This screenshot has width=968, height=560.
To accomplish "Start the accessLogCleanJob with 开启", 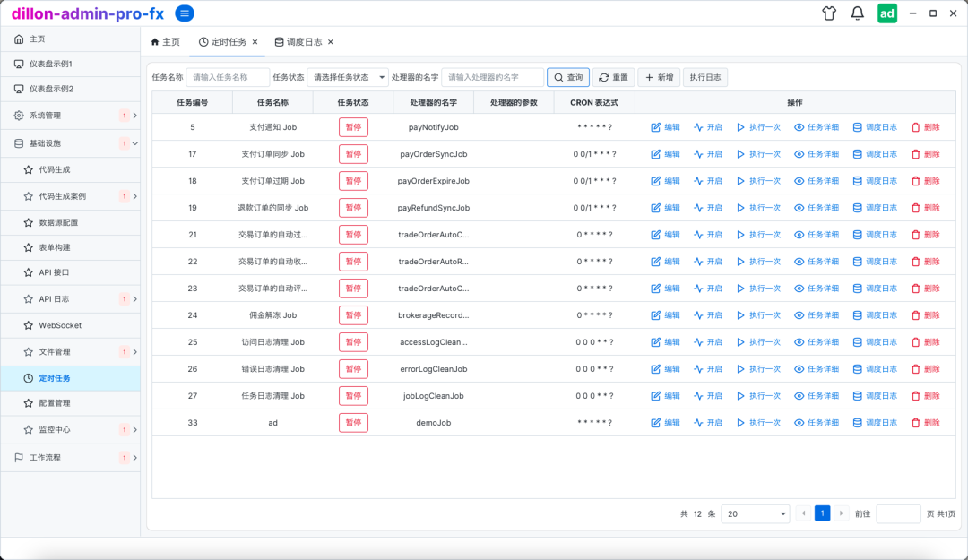I will [707, 342].
